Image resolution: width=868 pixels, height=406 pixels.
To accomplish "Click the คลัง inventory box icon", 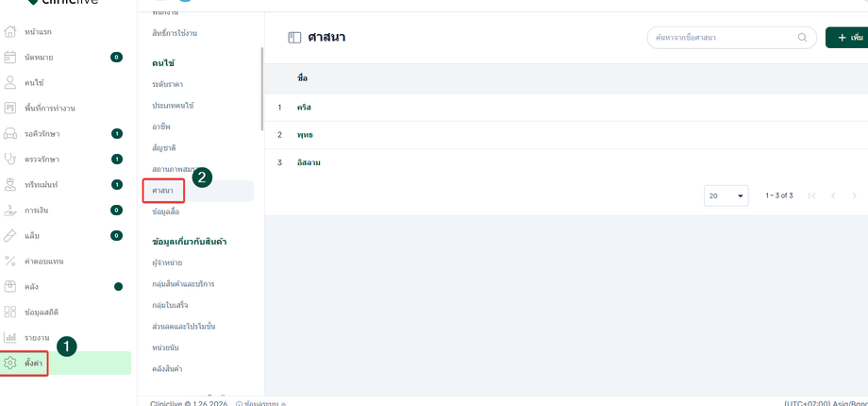I will pos(10,286).
